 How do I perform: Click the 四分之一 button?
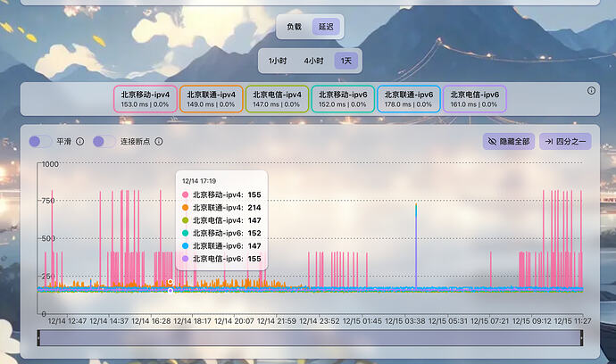[x=565, y=141]
